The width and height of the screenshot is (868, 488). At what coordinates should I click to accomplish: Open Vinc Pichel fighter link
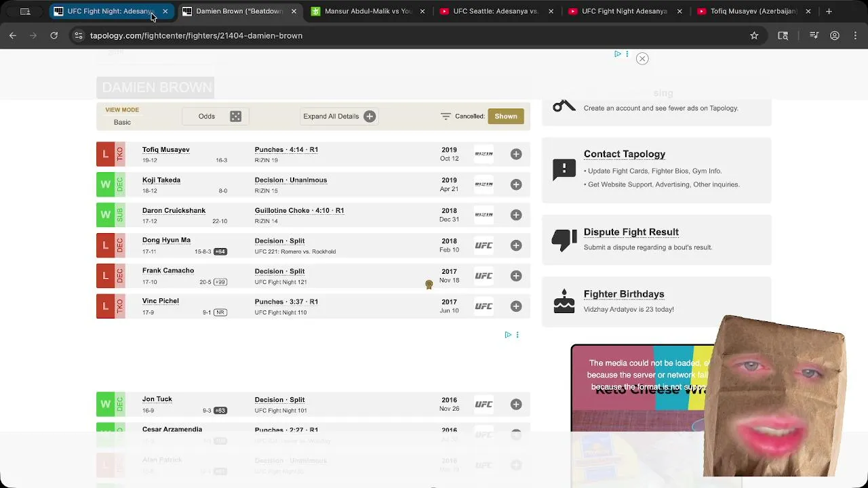click(161, 301)
